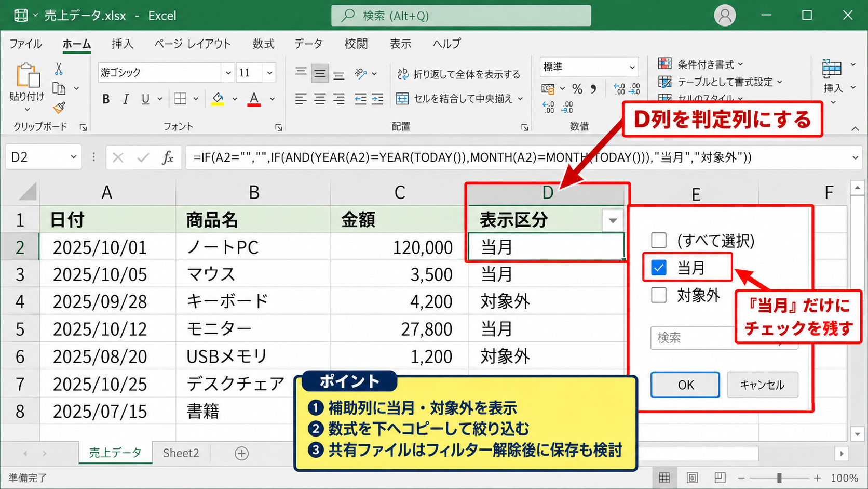Click the Fill Color bucket icon
The height and width of the screenshot is (489, 868).
(218, 99)
